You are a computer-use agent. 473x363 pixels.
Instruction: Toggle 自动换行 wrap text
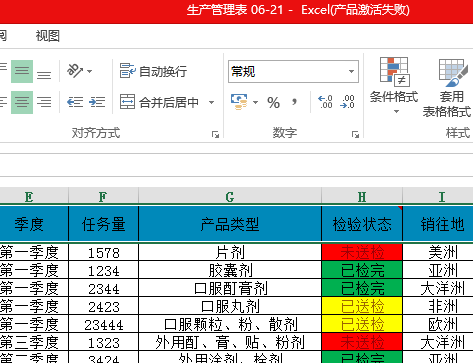click(153, 71)
